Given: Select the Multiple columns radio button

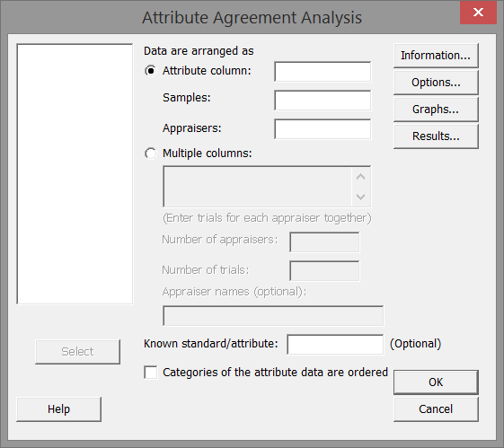Looking at the screenshot, I should (x=150, y=154).
